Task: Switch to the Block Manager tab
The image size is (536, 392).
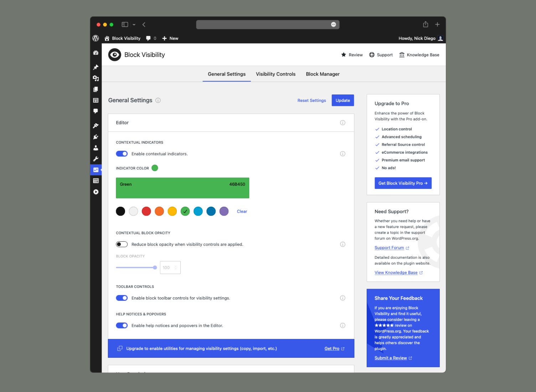Action: tap(323, 74)
